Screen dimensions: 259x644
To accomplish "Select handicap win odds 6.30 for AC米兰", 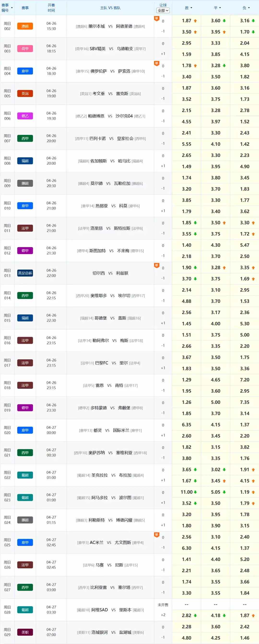I will (187, 548).
